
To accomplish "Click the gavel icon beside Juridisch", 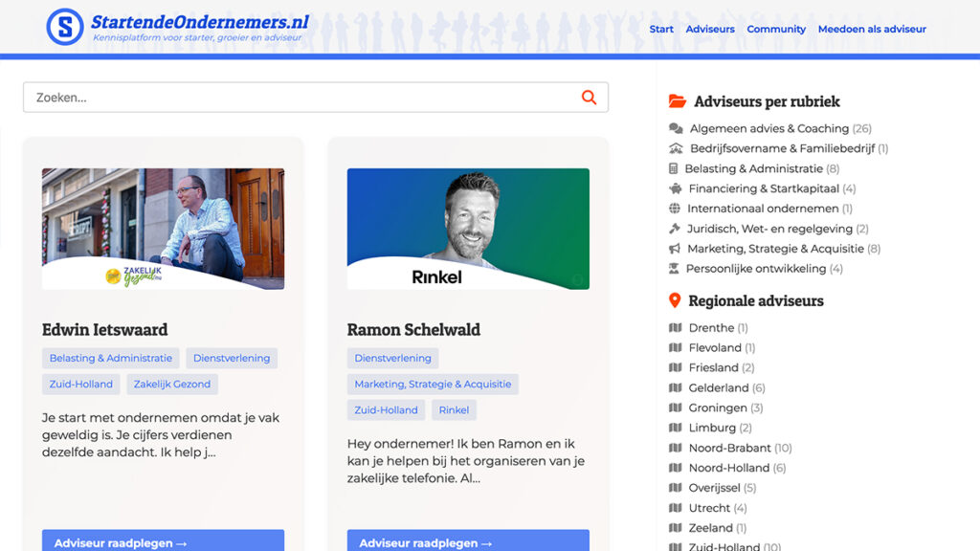I will coord(675,229).
